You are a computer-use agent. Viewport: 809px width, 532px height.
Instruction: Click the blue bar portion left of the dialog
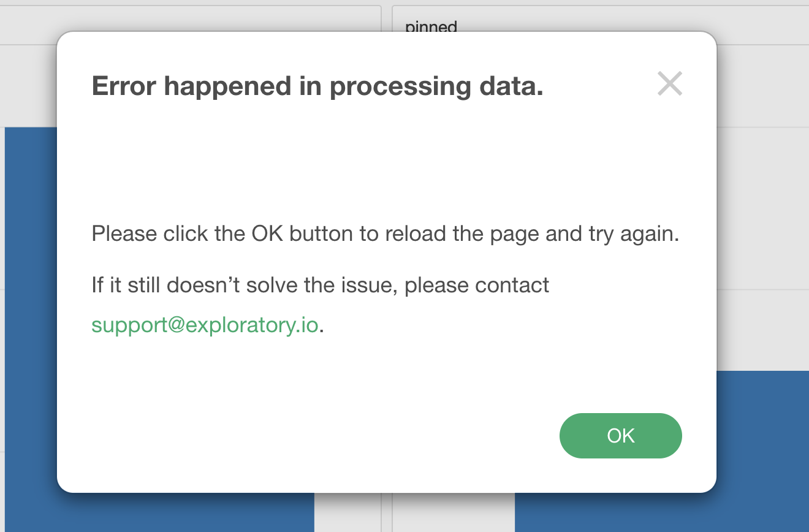pos(31,306)
